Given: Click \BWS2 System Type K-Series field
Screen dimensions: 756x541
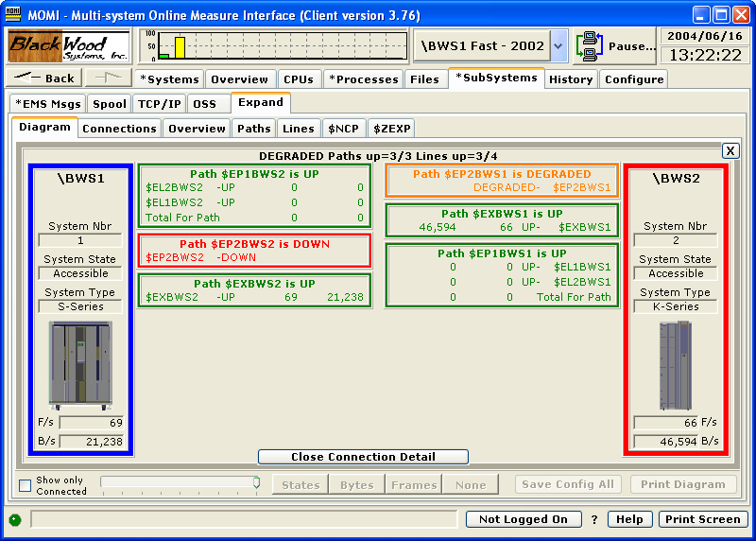Looking at the screenshot, I should 676,306.
